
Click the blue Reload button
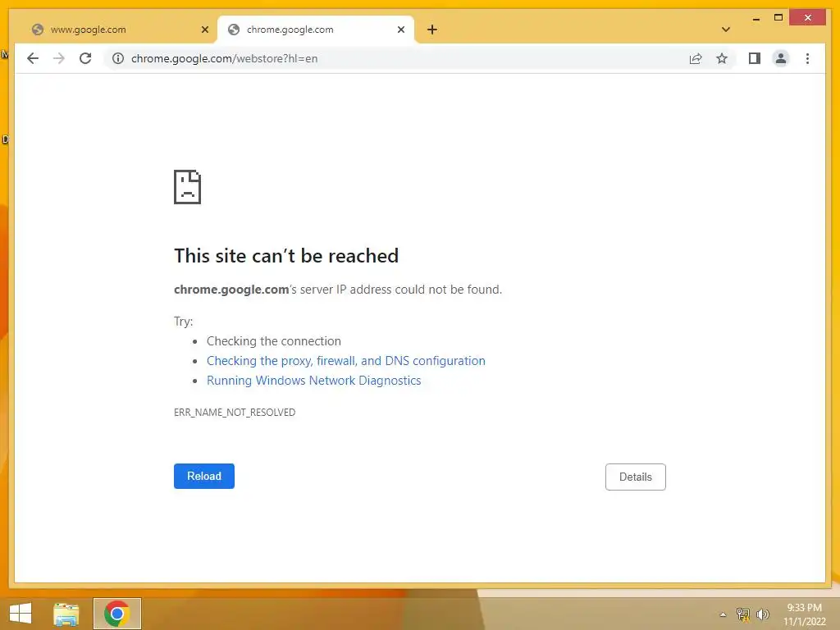[204, 477]
